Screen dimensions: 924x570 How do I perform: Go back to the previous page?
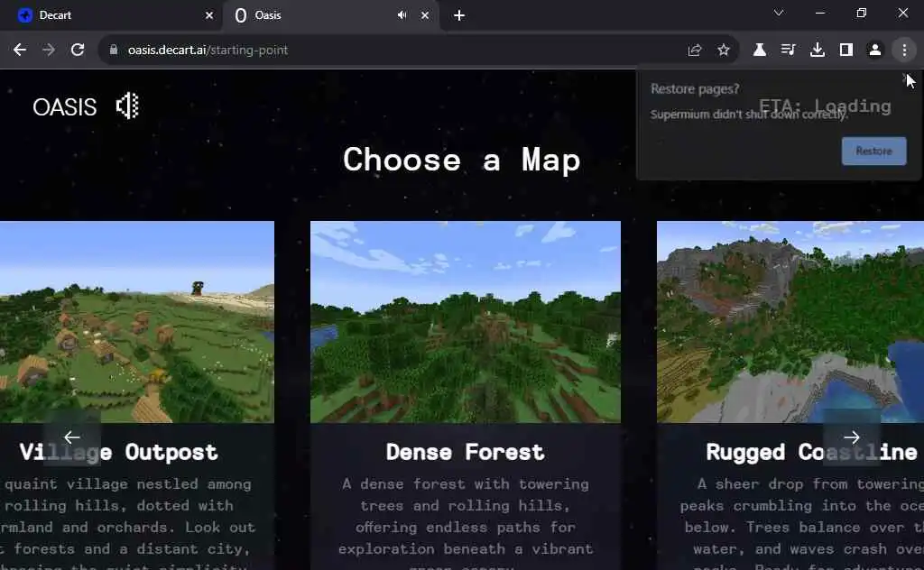tap(20, 50)
